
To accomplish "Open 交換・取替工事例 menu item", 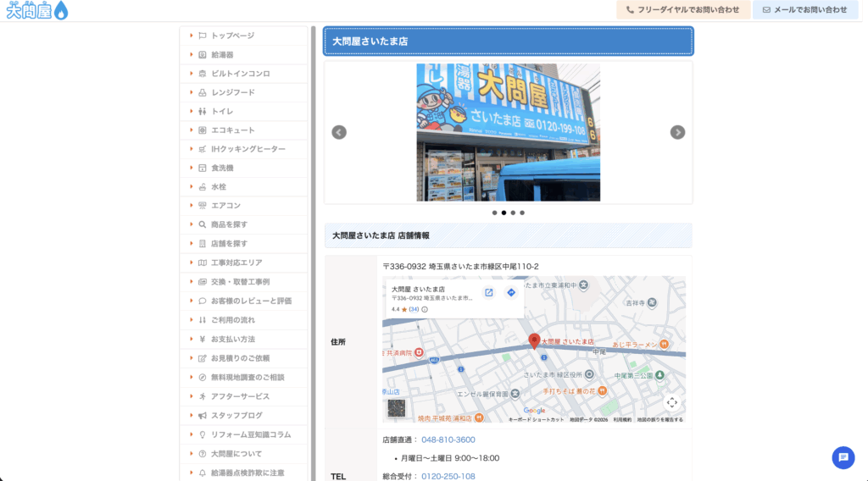I will point(243,281).
